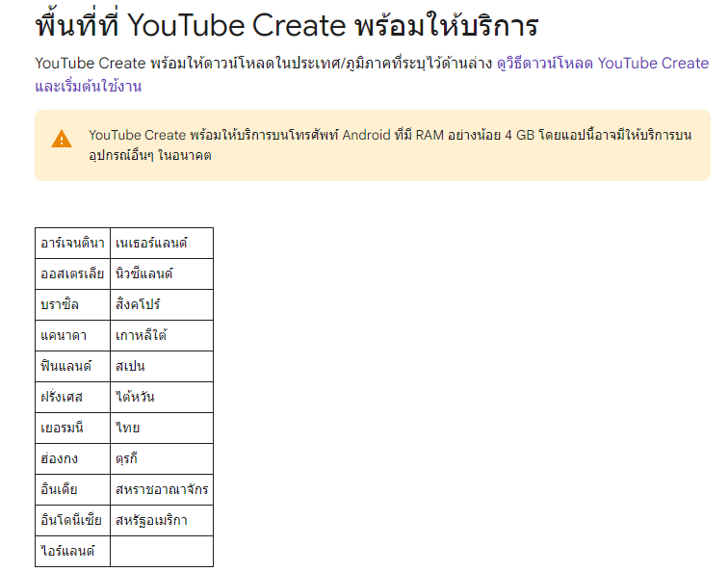
Task: Select the table cell 'อินเดีย'
Action: point(72,489)
